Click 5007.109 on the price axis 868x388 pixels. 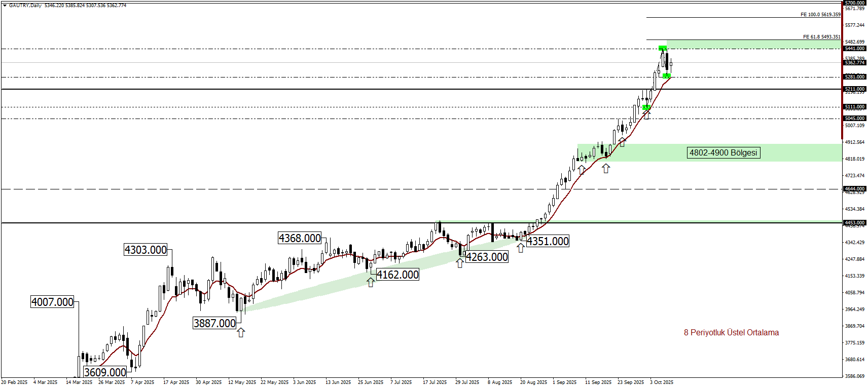[855, 126]
